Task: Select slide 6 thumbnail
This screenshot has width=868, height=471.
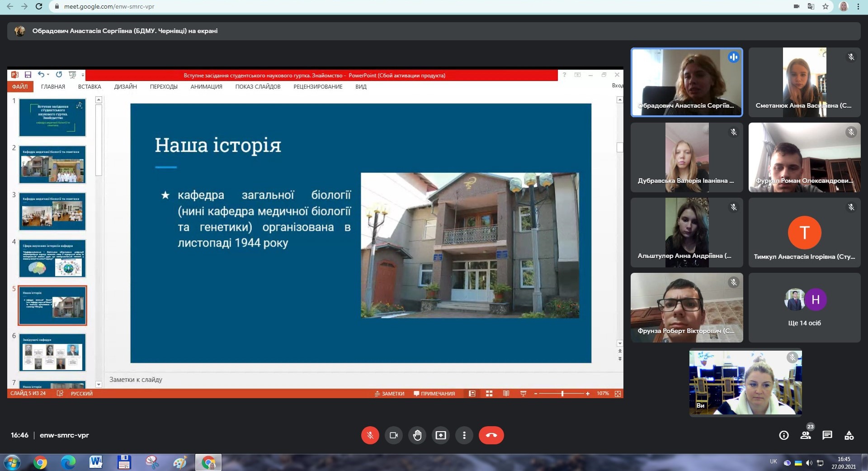Action: [52, 352]
